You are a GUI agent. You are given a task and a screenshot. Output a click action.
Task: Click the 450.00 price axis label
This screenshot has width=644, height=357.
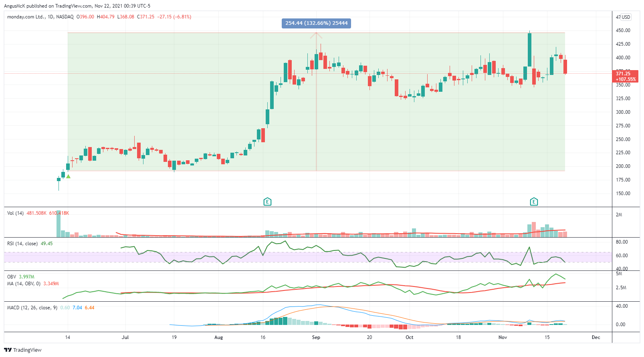[623, 30]
